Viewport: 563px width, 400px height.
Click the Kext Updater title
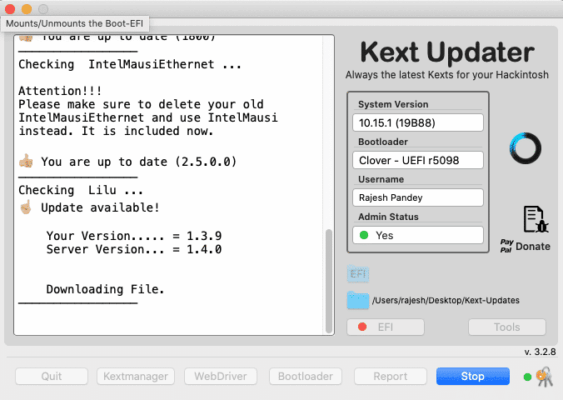coord(447,52)
